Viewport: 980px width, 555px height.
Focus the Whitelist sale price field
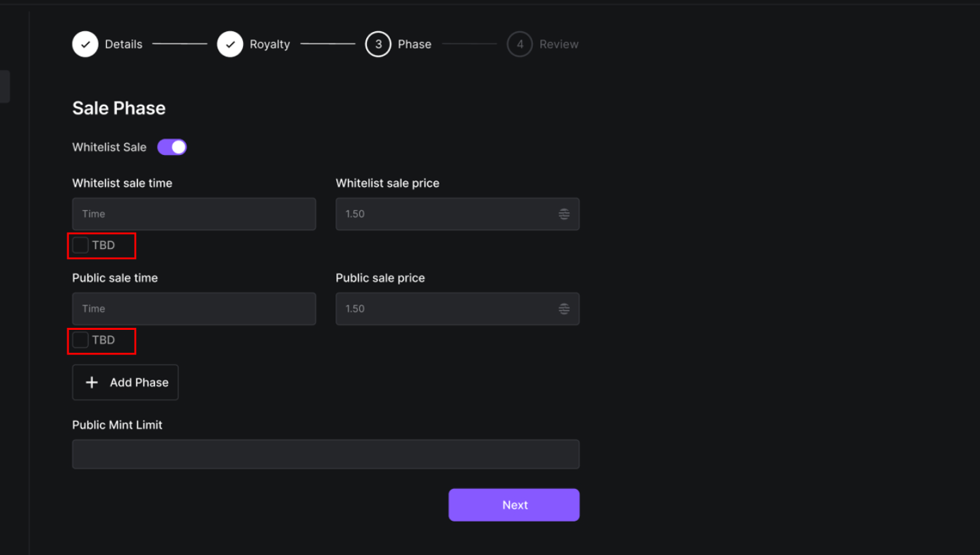pyautogui.click(x=446, y=214)
